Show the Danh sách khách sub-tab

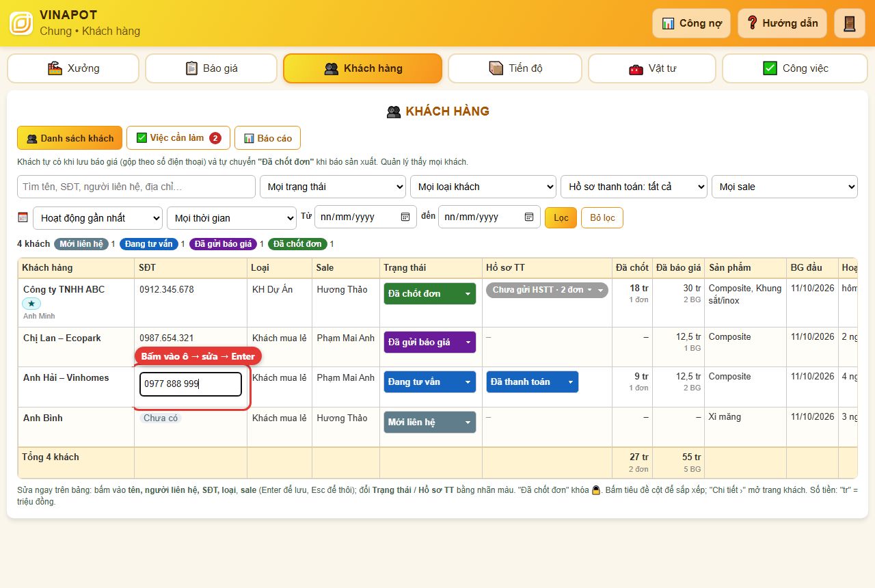coord(70,138)
